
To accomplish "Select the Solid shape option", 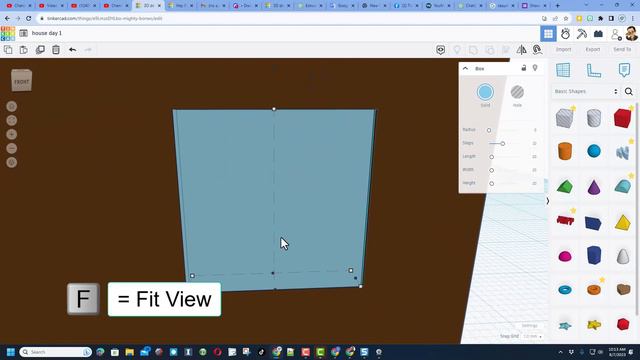I will point(485,92).
